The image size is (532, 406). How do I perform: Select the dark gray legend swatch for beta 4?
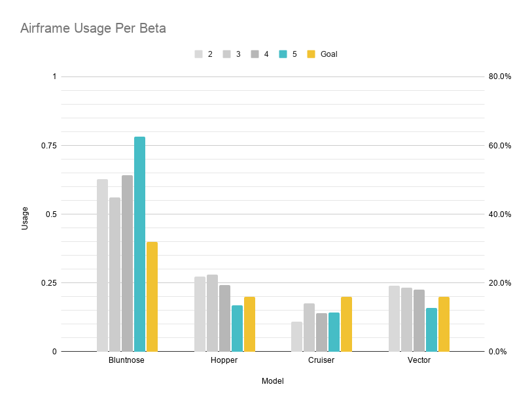[x=255, y=54]
